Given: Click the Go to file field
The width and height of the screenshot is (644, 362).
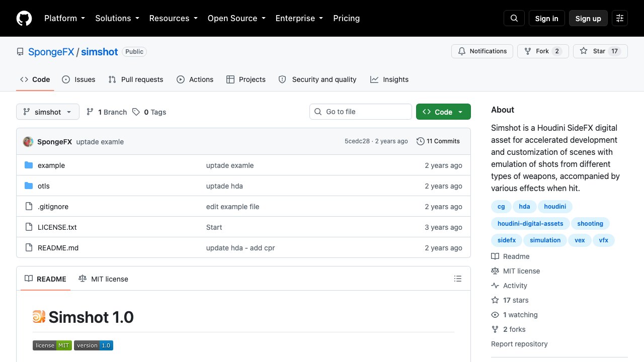Looking at the screenshot, I should click(361, 112).
